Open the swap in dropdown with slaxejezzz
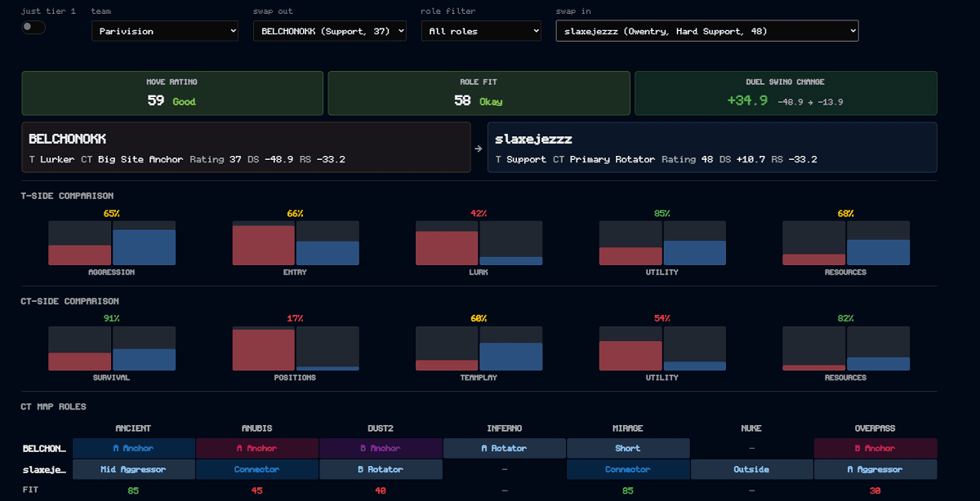This screenshot has height=501, width=980. 707,31
